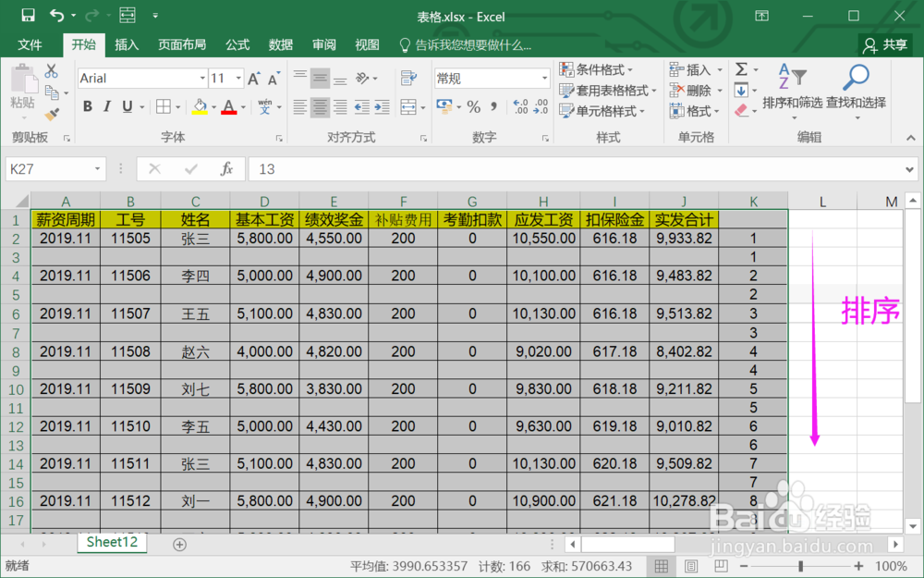924x578 pixels.
Task: Switch to the 公式 Formulas tab
Action: (x=237, y=44)
